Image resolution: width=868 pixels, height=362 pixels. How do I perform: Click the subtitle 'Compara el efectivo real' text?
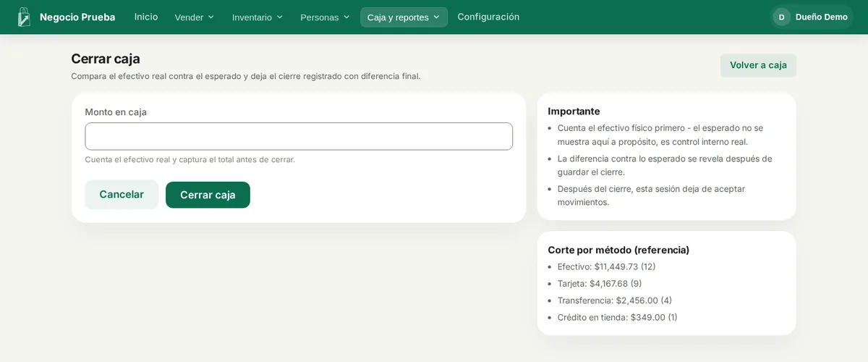(245, 76)
